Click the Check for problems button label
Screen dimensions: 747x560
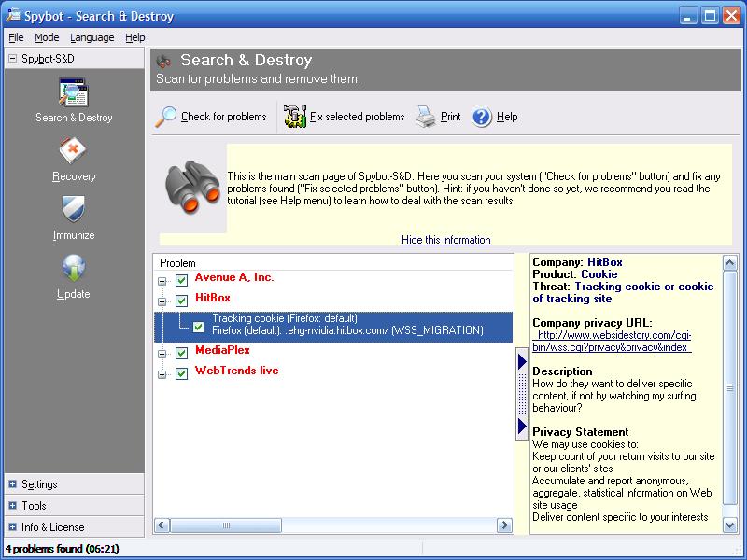(x=223, y=117)
